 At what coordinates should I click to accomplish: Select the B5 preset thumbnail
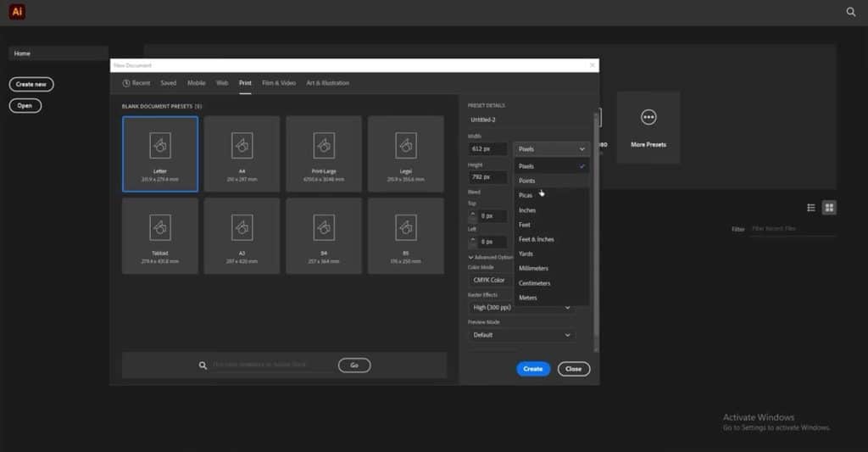tap(406, 236)
